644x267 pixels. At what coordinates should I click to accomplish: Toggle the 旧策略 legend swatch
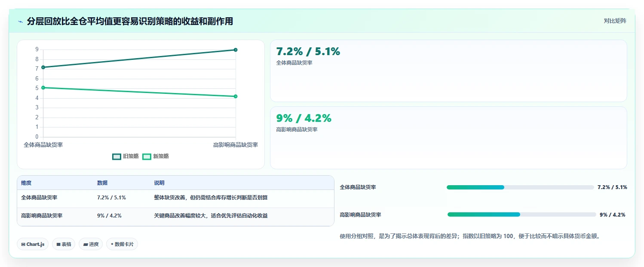pos(117,156)
